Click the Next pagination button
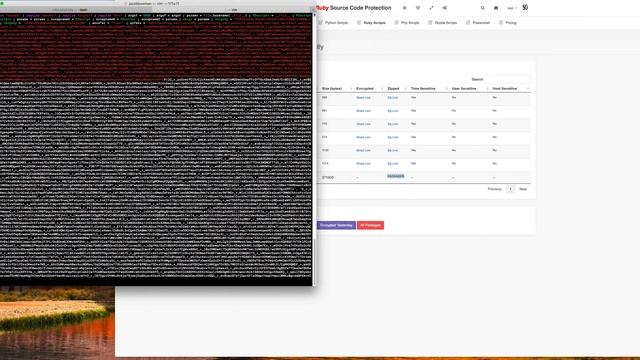 pyautogui.click(x=523, y=189)
